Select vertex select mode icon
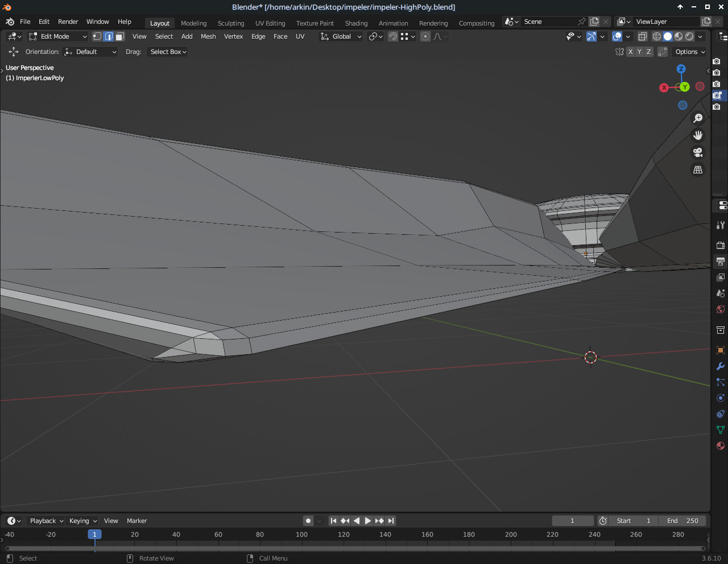This screenshot has height=564, width=728. click(x=97, y=36)
